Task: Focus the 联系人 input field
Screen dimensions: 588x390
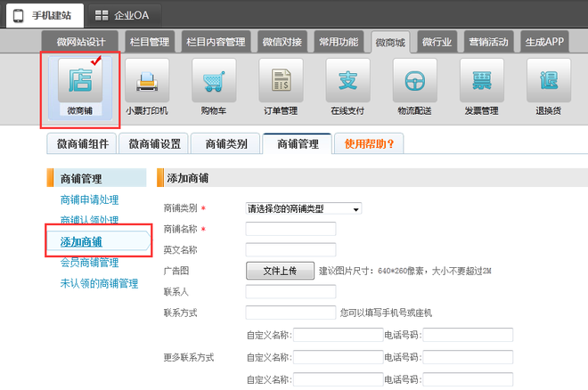Action: [290, 292]
